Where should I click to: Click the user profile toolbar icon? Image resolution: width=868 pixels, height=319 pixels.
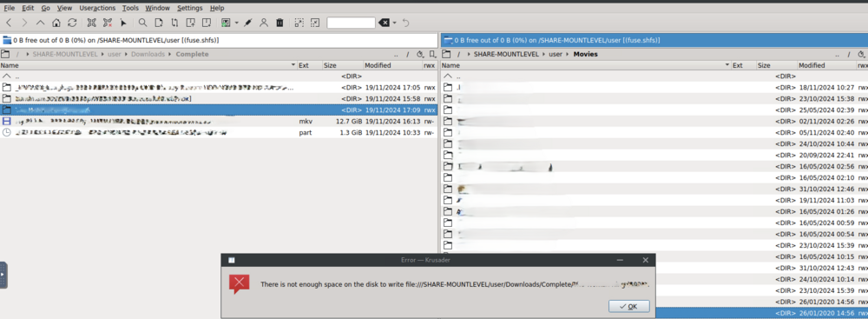pyautogui.click(x=264, y=23)
